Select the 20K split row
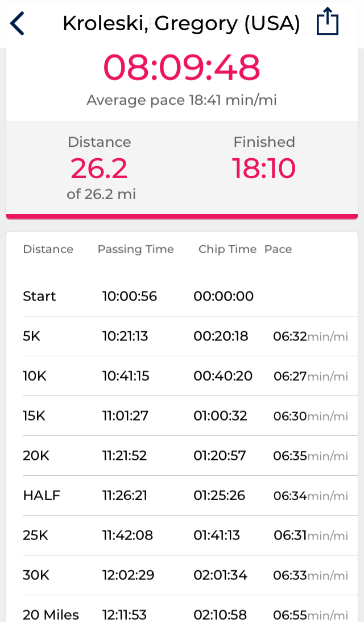 pyautogui.click(x=182, y=456)
